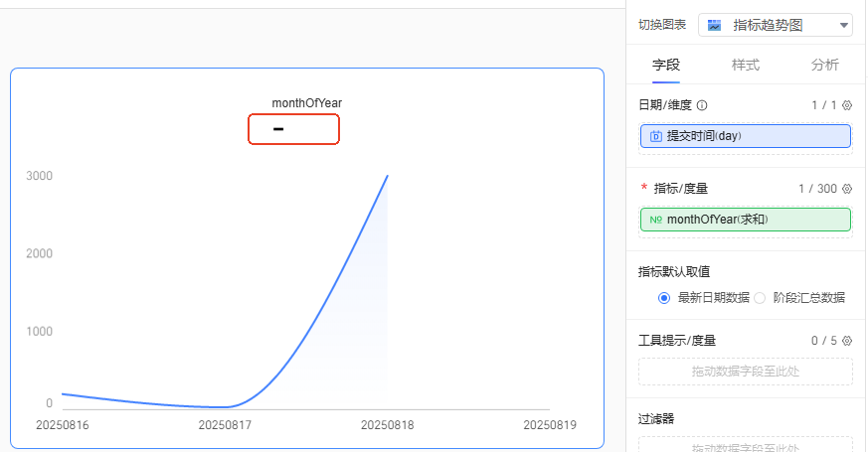Open settings gear for 日期/维度
Image resolution: width=868 pixels, height=452 pixels.
tap(847, 105)
